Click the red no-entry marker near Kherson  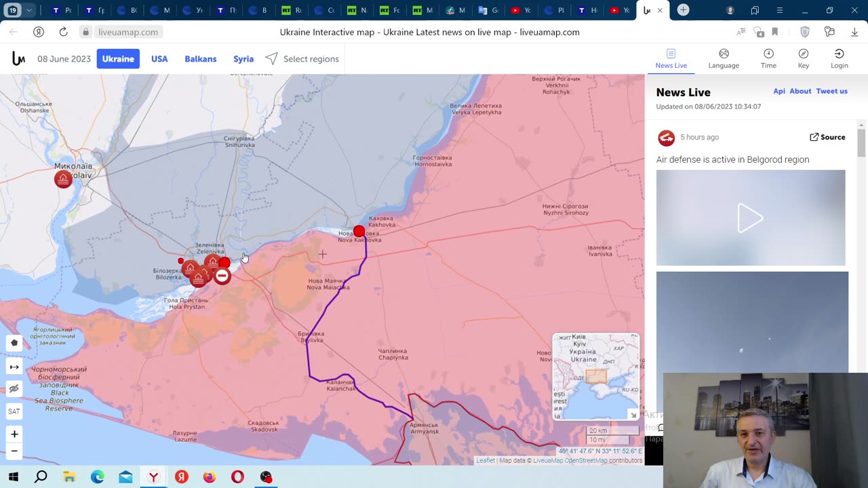tap(222, 276)
